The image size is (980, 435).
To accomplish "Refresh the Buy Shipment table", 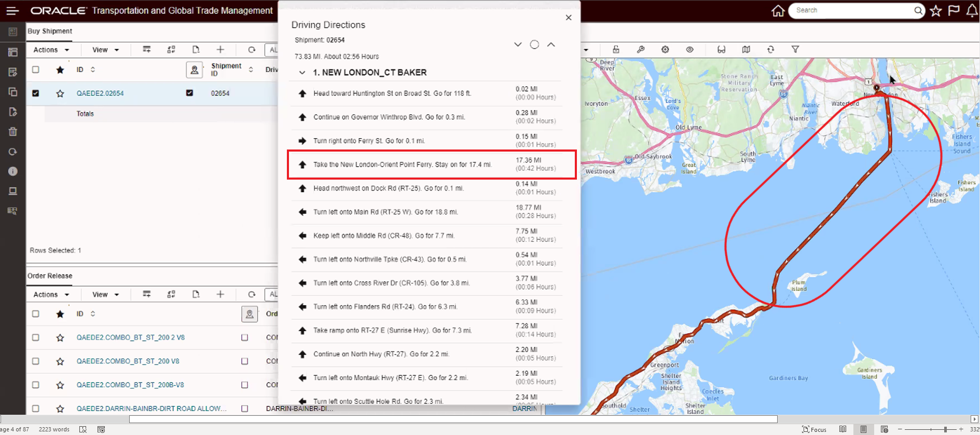I will 252,49.
